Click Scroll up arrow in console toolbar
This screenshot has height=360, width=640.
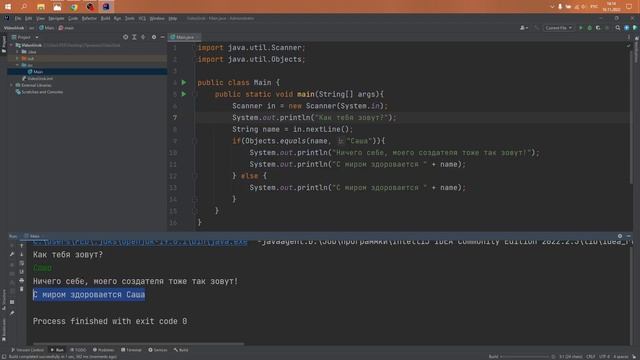coord(22,246)
